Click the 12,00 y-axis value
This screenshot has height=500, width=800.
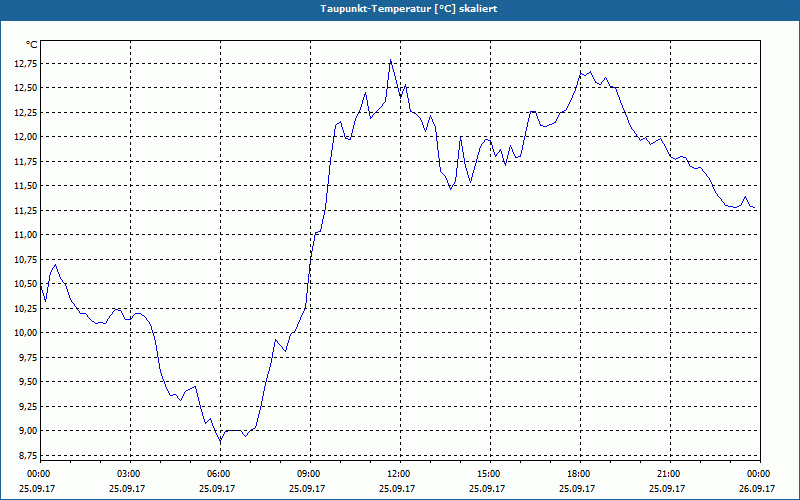point(28,137)
